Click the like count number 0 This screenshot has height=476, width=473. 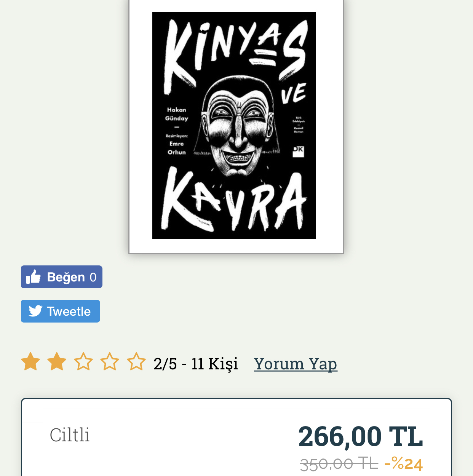[93, 277]
